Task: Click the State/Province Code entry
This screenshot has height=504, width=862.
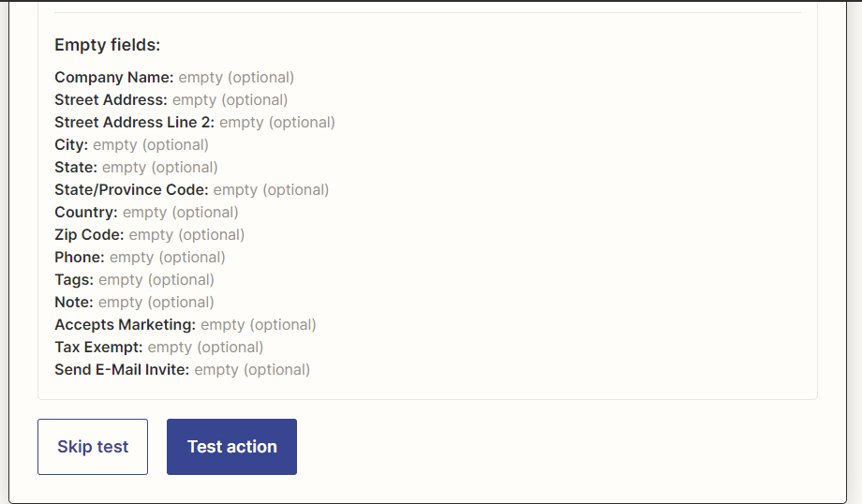Action: click(x=191, y=190)
